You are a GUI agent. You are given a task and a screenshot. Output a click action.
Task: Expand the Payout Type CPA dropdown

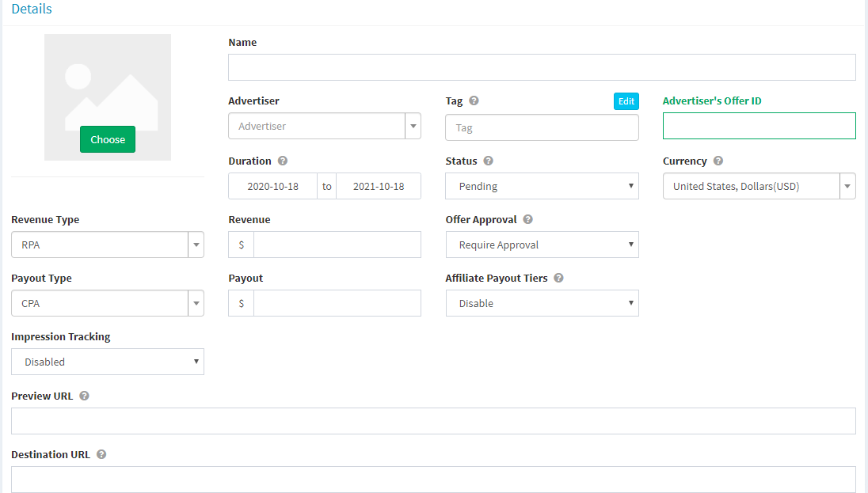[107, 304]
